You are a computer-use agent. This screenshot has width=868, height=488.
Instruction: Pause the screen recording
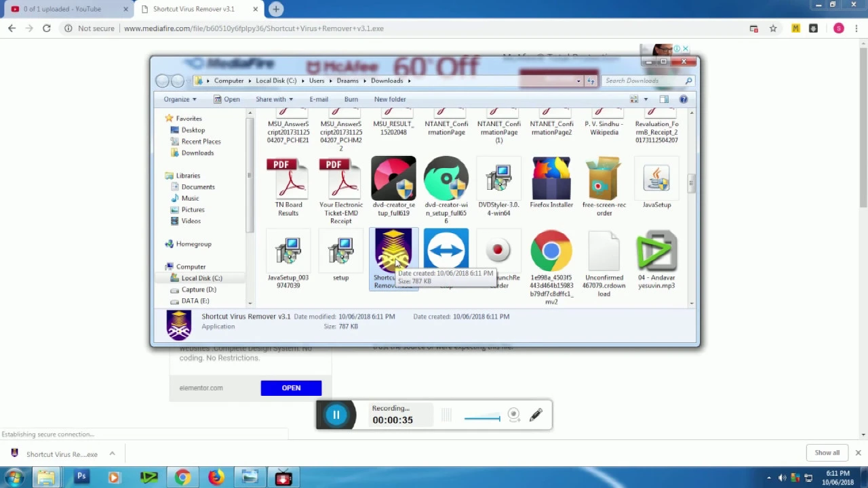(x=336, y=415)
